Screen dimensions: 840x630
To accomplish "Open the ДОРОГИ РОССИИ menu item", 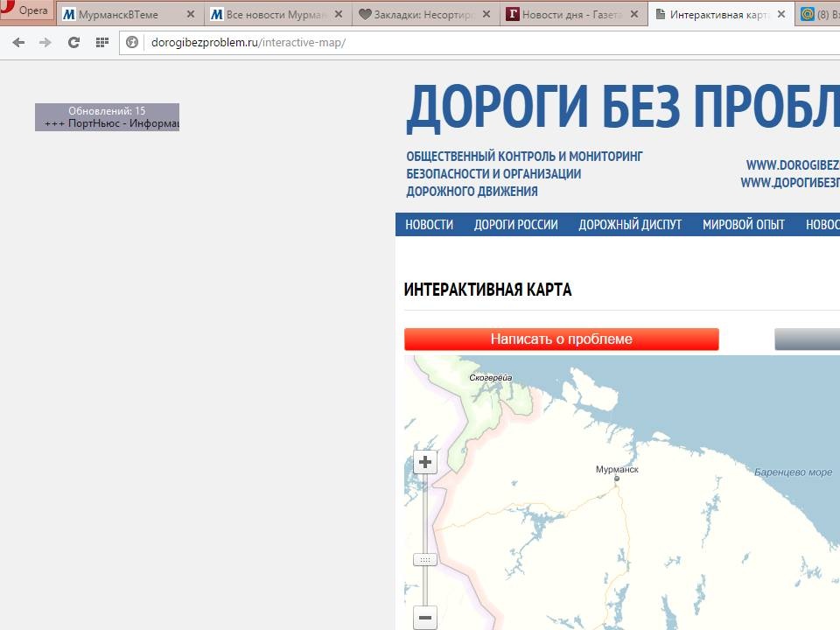I will (516, 225).
